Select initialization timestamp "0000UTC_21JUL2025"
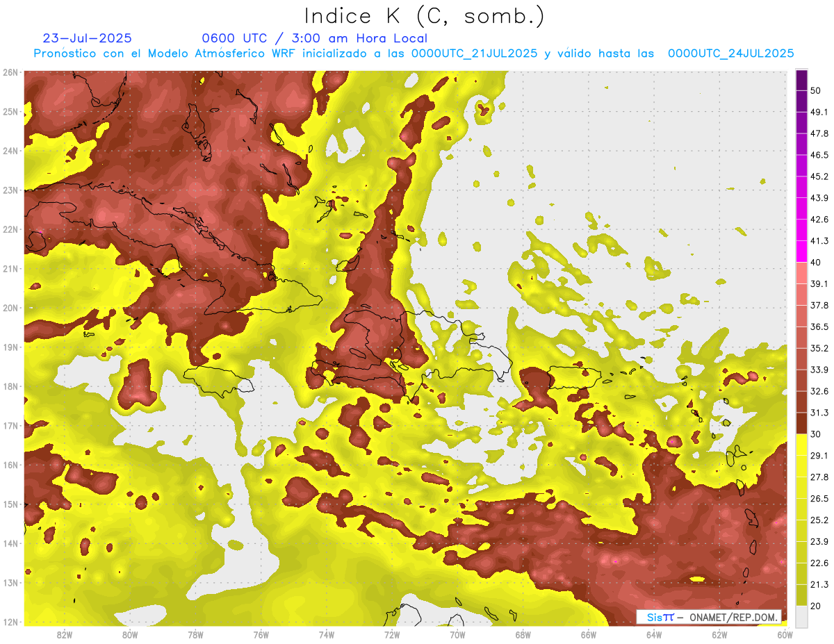Viewport: 834px width, 644px height. [x=474, y=53]
